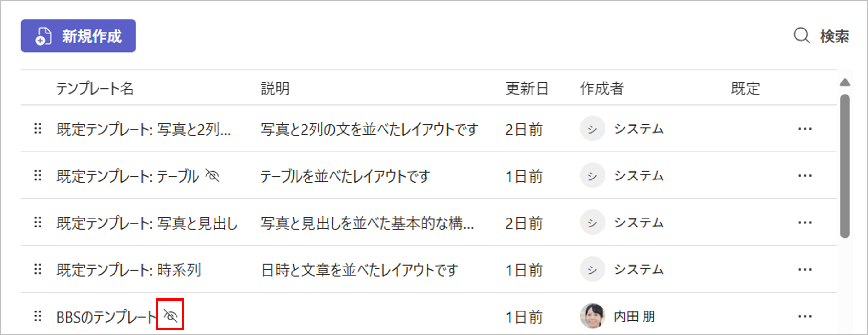The height and width of the screenshot is (335, 868).
Task: Click drag handle of 写真と見出し template row
Action: (x=38, y=222)
